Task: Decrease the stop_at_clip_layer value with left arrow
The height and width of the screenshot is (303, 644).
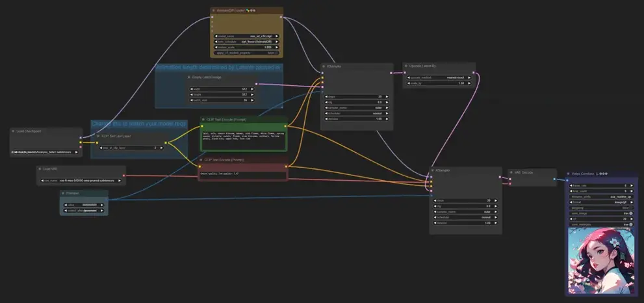Action: tap(101, 148)
